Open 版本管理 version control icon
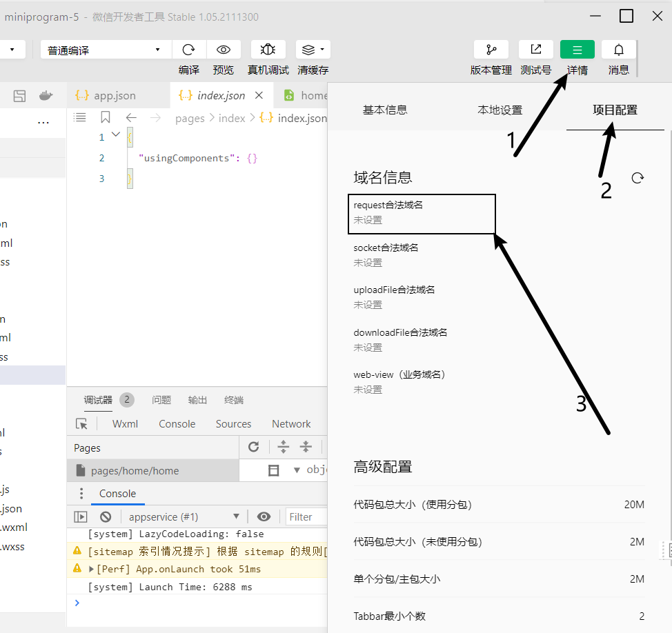Image resolution: width=672 pixels, height=633 pixels. pos(491,50)
